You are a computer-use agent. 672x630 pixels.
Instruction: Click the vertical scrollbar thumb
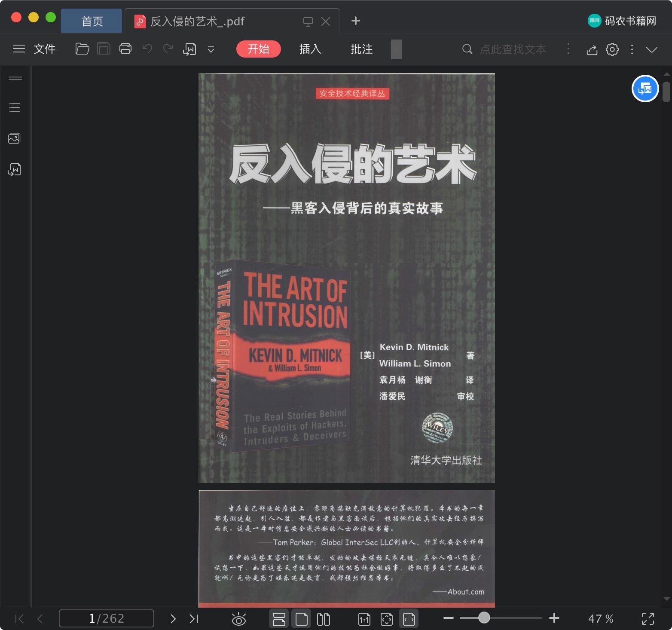[x=666, y=92]
